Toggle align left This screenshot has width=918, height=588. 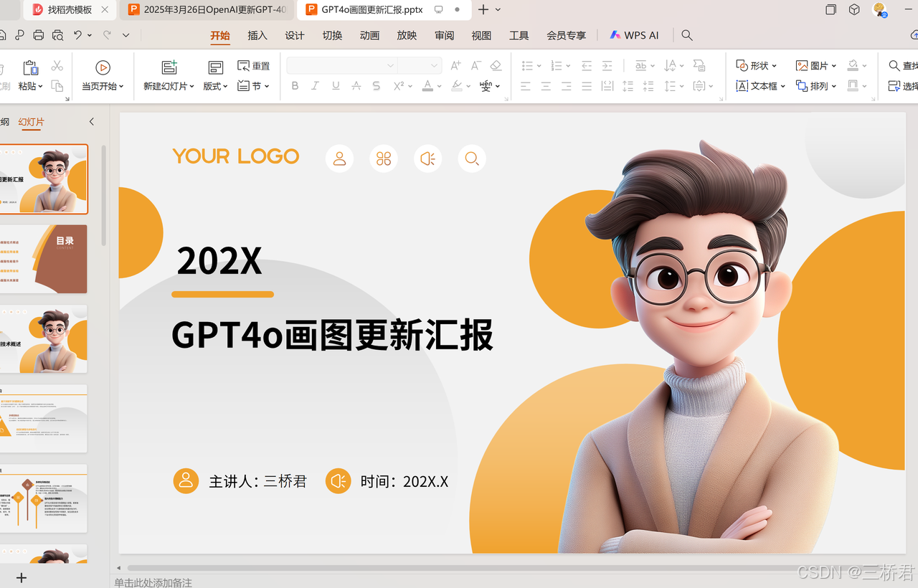[526, 86]
